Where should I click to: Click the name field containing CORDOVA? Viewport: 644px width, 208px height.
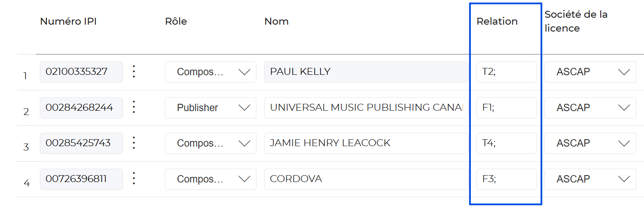[x=366, y=179]
